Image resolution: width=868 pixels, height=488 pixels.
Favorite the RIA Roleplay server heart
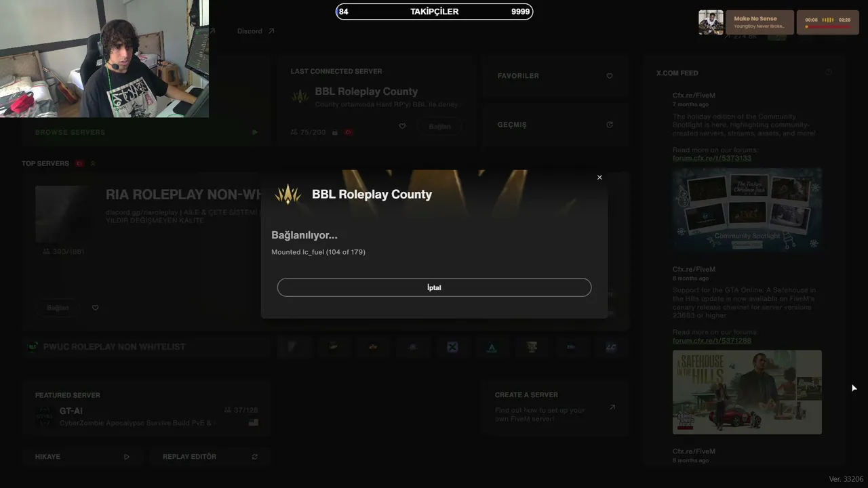(95, 308)
